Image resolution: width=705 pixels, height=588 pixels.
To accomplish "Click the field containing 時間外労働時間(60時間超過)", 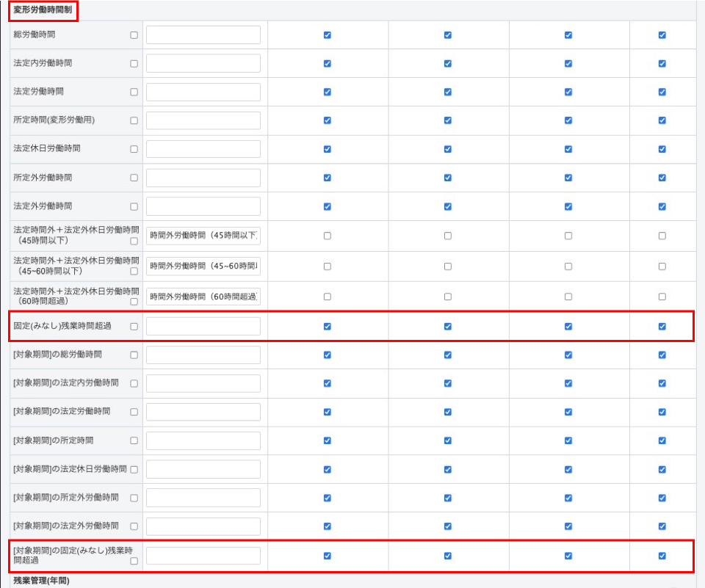I will 203,297.
